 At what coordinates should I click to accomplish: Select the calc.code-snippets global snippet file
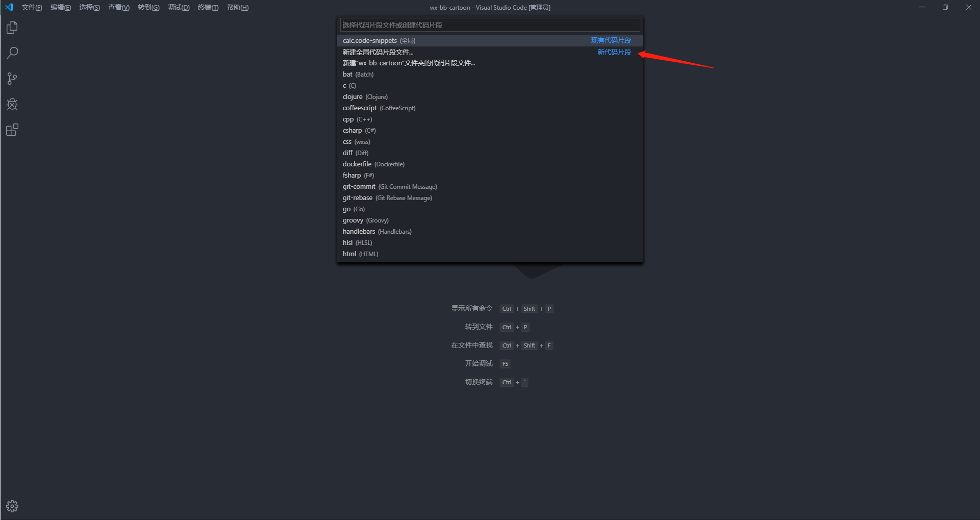click(490, 40)
